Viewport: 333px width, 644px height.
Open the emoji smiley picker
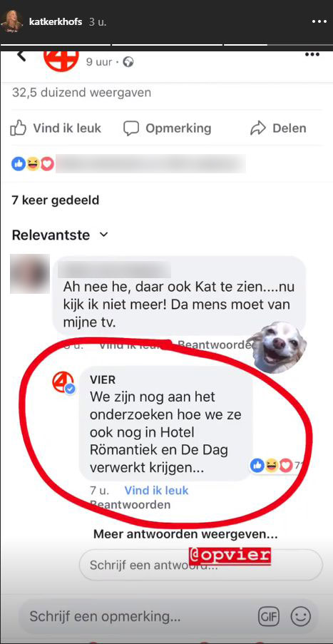click(x=301, y=616)
